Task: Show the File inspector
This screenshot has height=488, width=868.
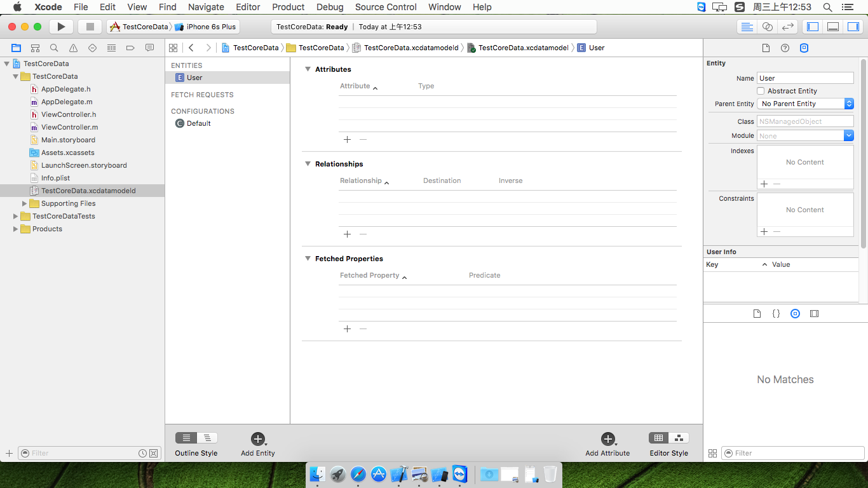Action: click(766, 48)
